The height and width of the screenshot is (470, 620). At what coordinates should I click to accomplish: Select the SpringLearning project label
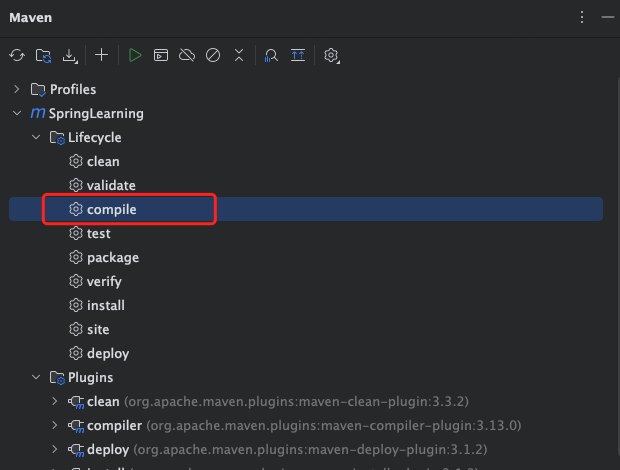pos(96,114)
